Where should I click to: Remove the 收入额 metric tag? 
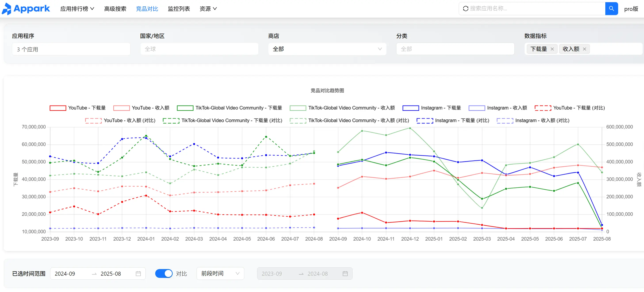pyautogui.click(x=584, y=49)
